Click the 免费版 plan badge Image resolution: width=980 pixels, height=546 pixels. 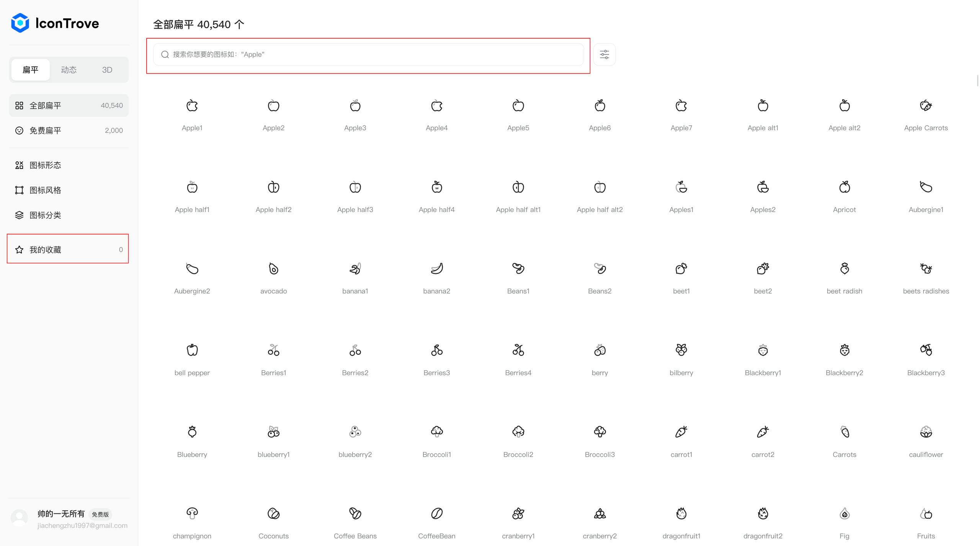(x=100, y=514)
